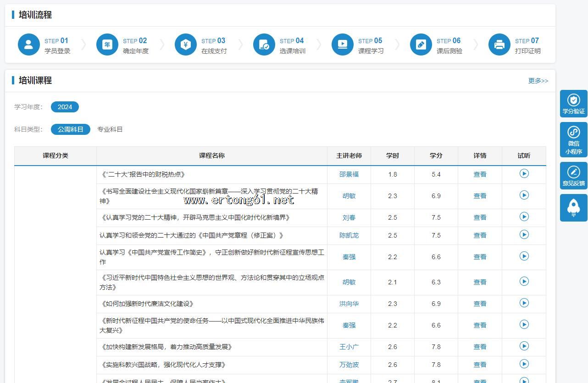588x383 pixels.
Task: Click the Step 05 course learning icon
Action: tap(342, 44)
